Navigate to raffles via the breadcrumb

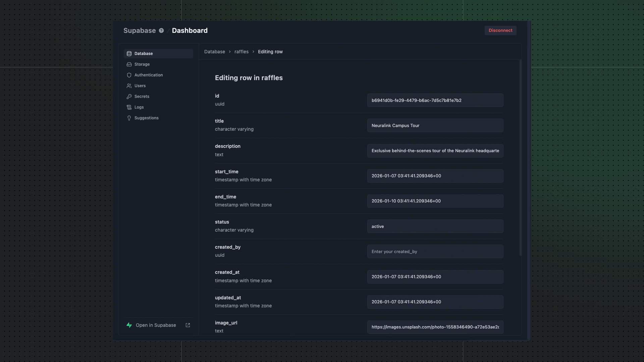(x=241, y=52)
